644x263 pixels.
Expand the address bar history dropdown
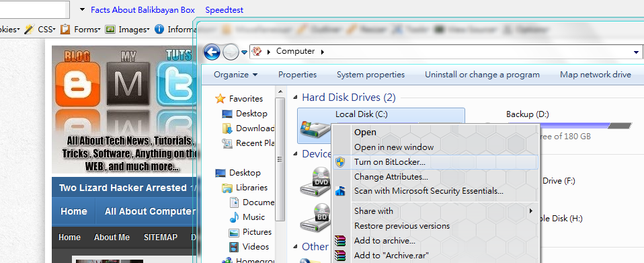637,52
